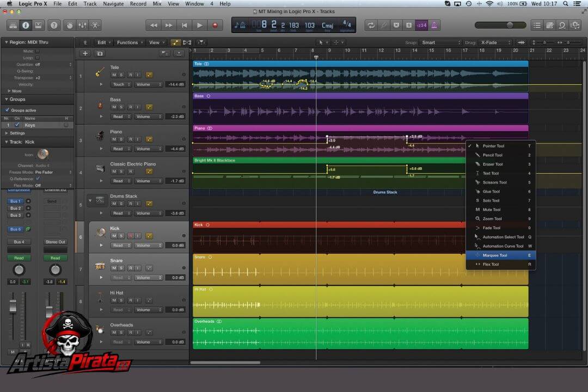This screenshot has width=588, height=392.
Task: Open Spotlight search in menu bar
Action: click(566, 4)
